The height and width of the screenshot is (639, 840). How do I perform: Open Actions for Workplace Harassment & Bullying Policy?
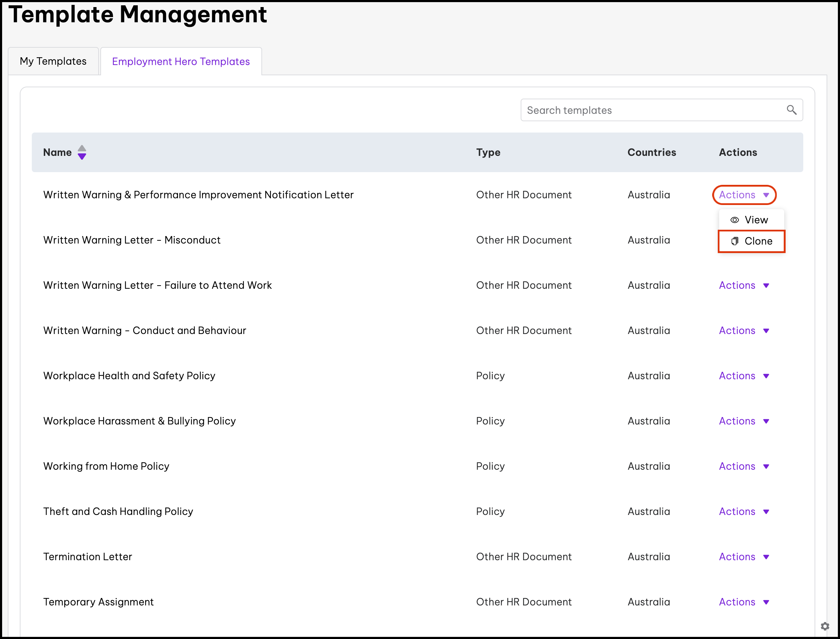click(x=744, y=421)
